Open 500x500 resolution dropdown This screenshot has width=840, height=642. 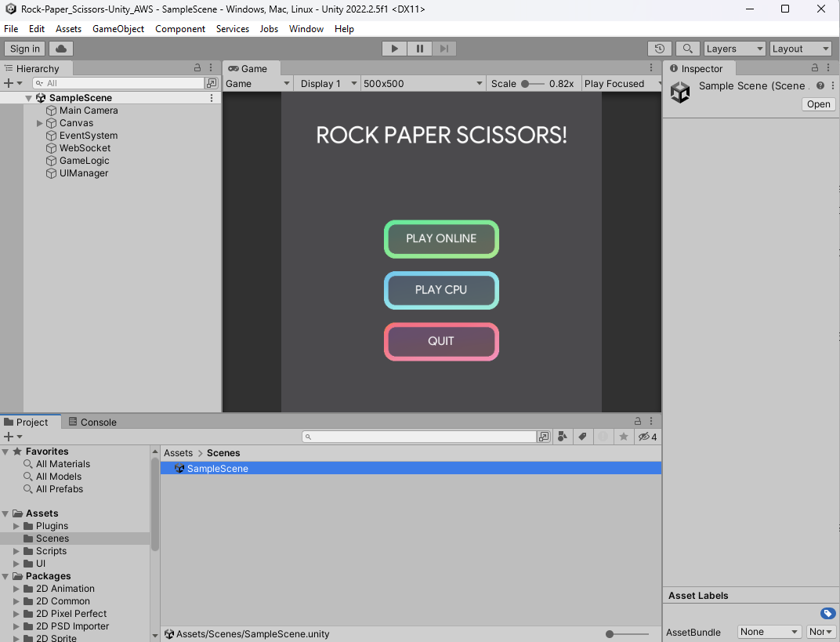click(422, 84)
